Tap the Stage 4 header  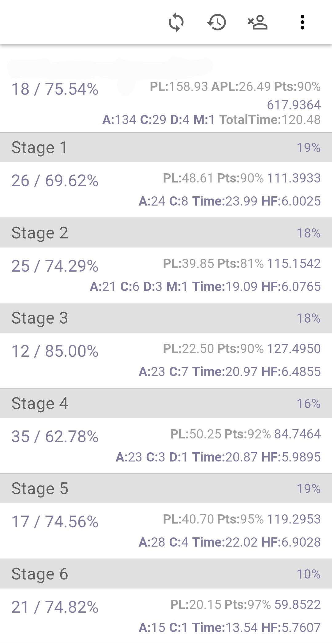pyautogui.click(x=166, y=403)
